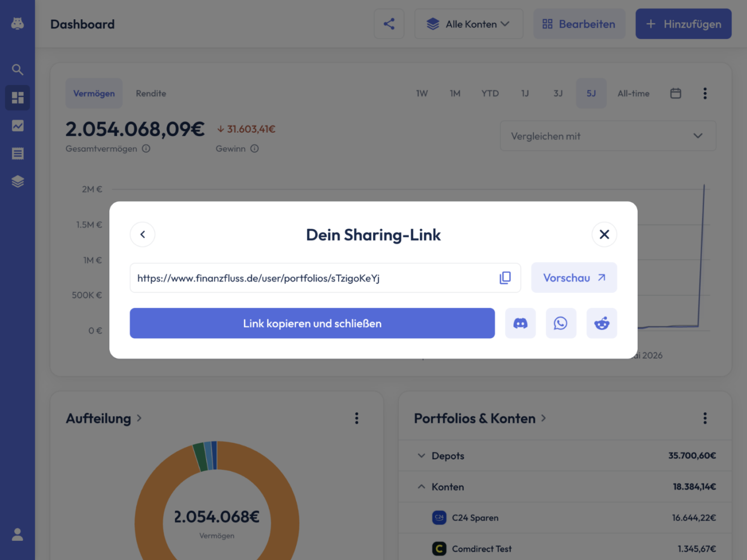
Task: Select the 3J time range
Action: [x=558, y=93]
